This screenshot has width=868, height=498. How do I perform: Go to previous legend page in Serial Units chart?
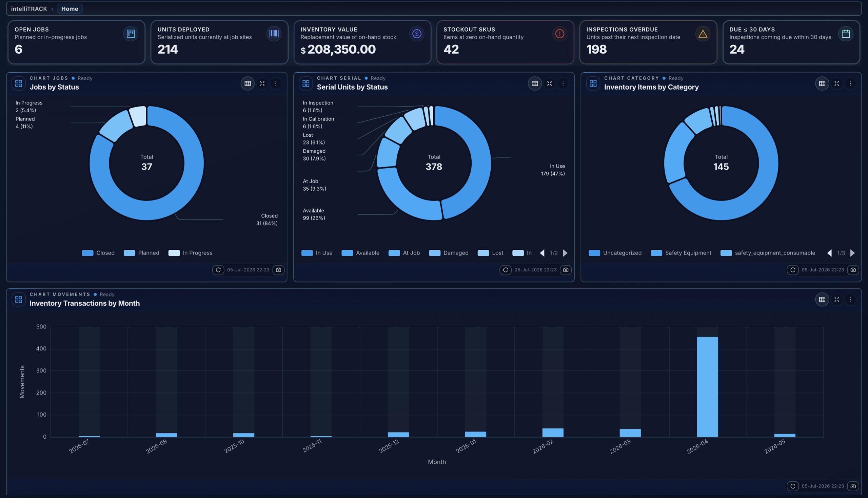click(x=542, y=253)
